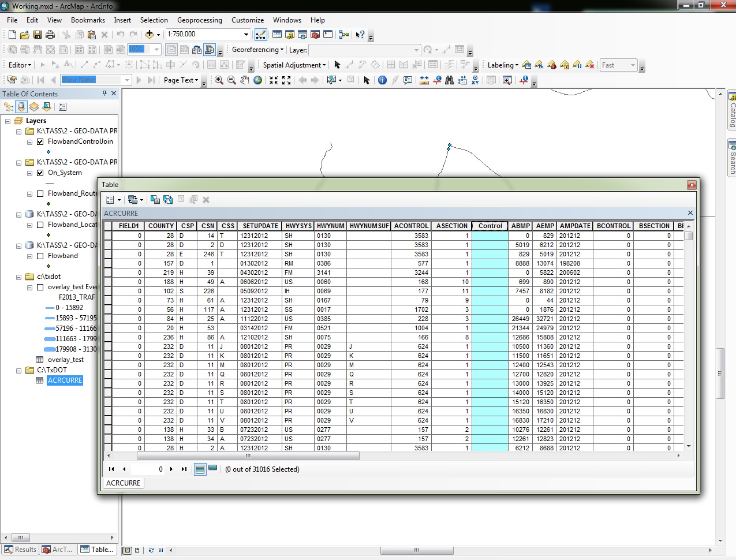Select the ACRCURRE tab in Table window
Viewport: 736px width, 560px height.
click(123, 483)
